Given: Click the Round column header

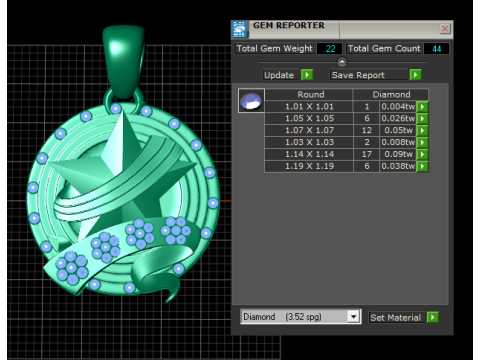Looking at the screenshot, I should click(310, 95).
